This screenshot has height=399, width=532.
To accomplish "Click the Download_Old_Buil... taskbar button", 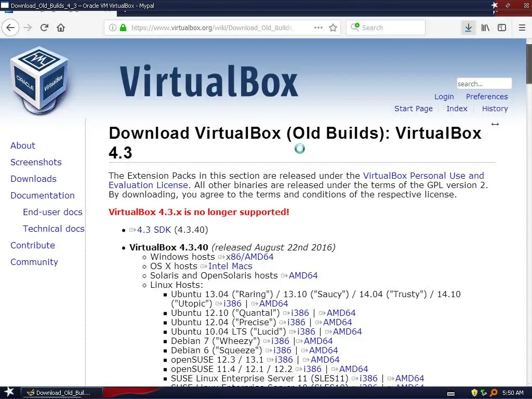I will (62, 393).
